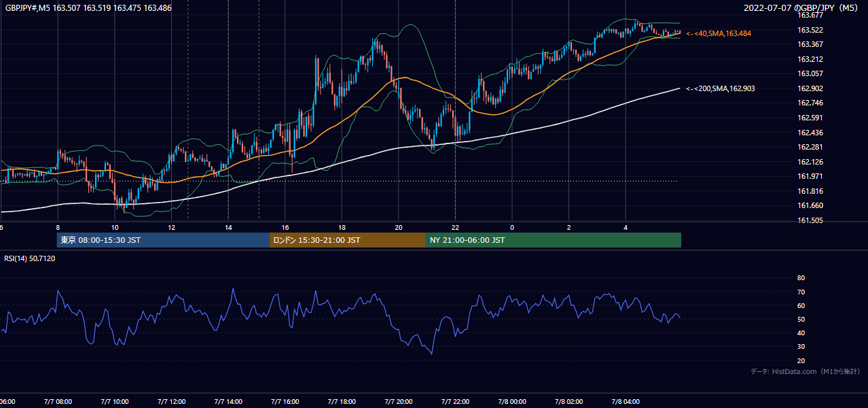Screen dimensions: 868x408
Task: Click the 7/7 22:00 bottom time label
Action: [x=456, y=402]
